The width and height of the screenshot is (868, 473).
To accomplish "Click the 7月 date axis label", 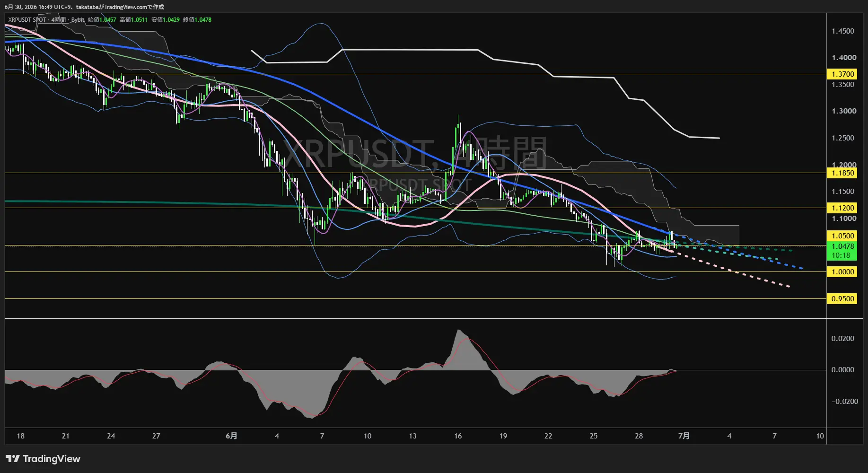I will [x=684, y=436].
